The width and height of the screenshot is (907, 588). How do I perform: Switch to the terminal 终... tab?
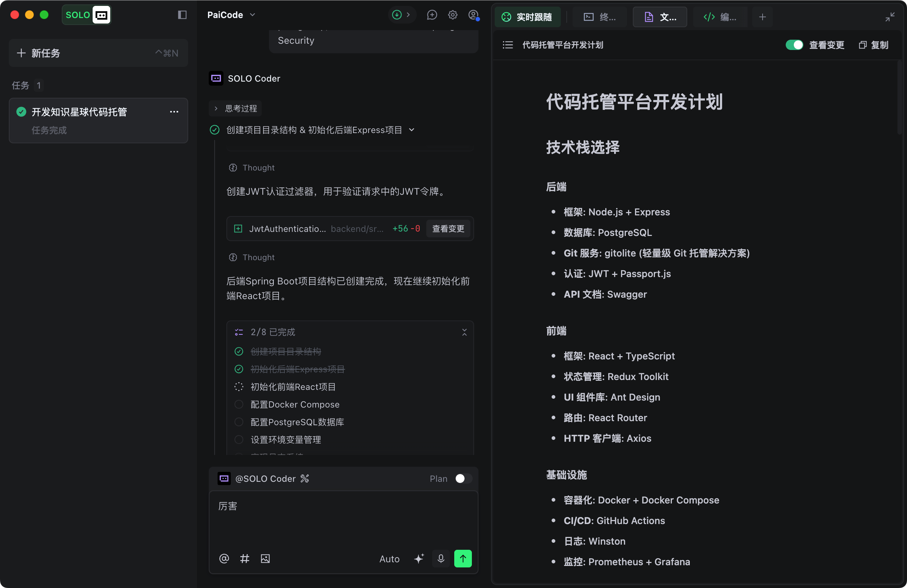pos(600,17)
